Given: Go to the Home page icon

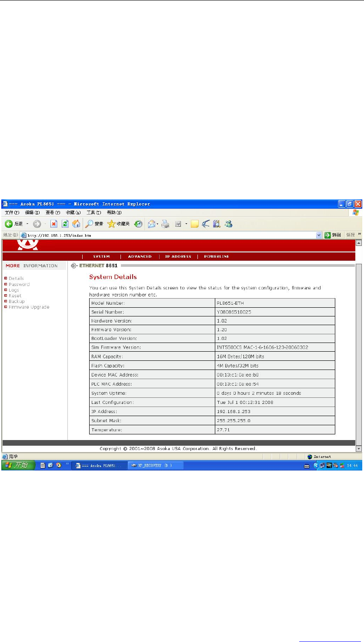Looking at the screenshot, I should tap(76, 224).
